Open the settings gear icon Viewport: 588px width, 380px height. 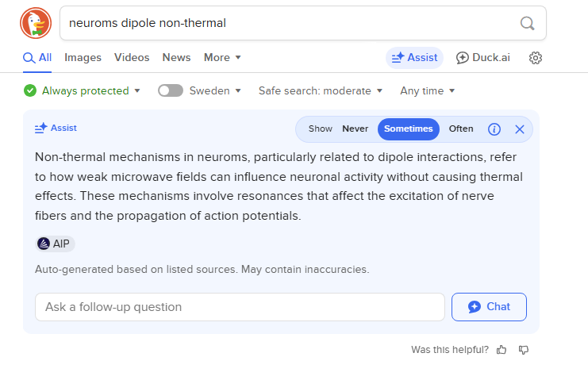[535, 58]
